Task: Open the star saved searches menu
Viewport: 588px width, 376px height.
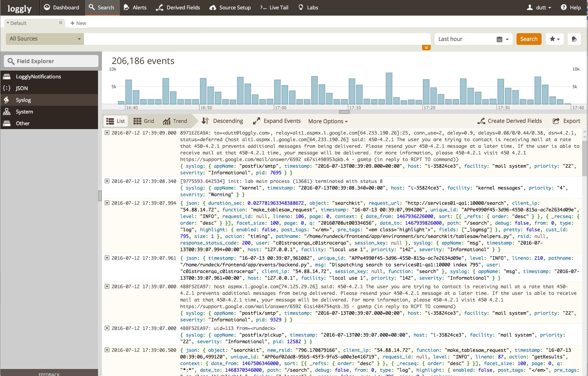Action: pos(554,39)
